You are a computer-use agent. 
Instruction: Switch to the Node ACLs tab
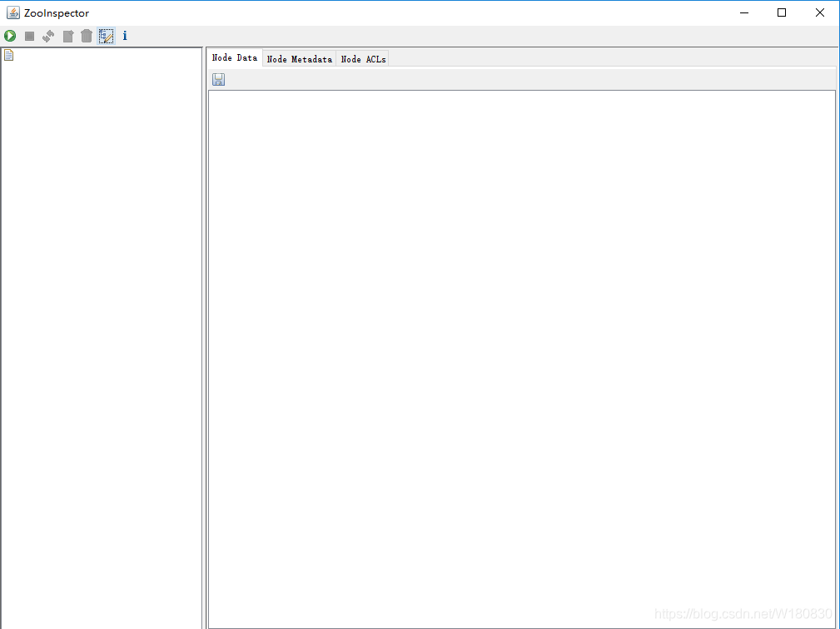[363, 59]
